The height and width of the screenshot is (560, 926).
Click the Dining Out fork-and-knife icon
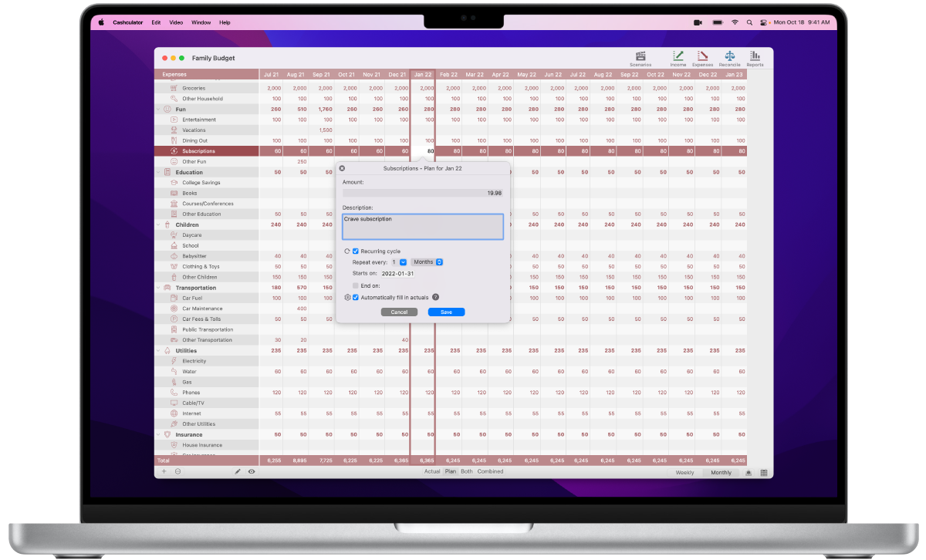point(174,140)
